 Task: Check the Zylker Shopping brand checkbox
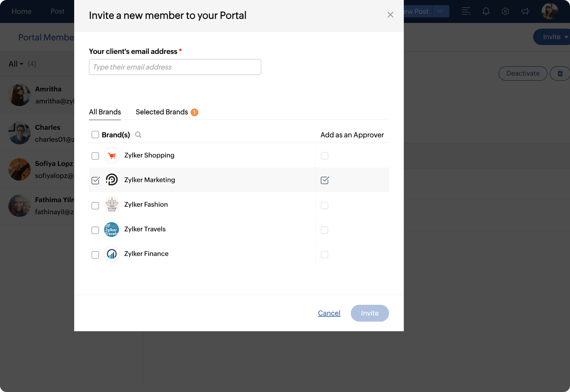pos(95,156)
